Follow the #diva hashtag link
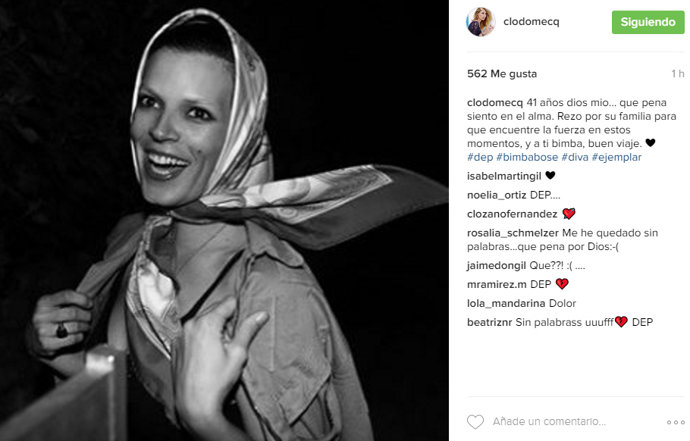The image size is (690, 441). click(575, 157)
